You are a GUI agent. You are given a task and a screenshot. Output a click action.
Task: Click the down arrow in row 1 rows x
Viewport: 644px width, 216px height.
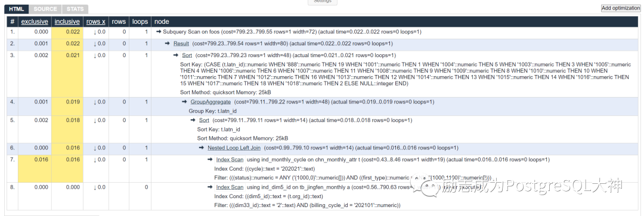(95, 32)
